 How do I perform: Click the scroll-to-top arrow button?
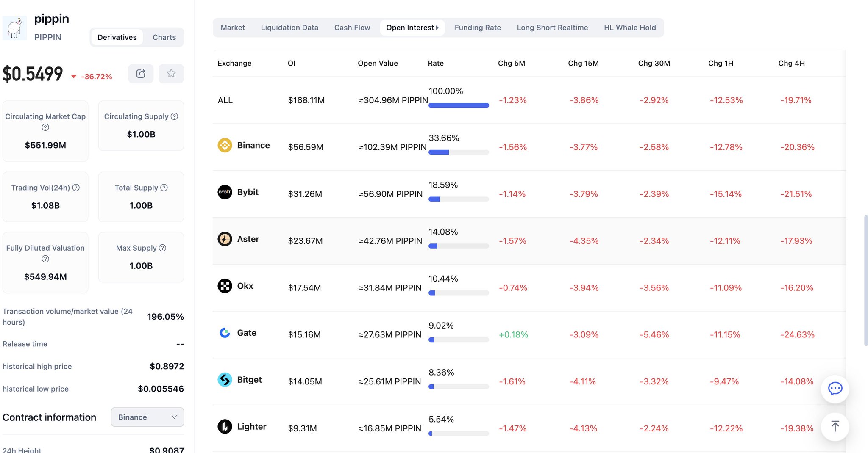835,426
